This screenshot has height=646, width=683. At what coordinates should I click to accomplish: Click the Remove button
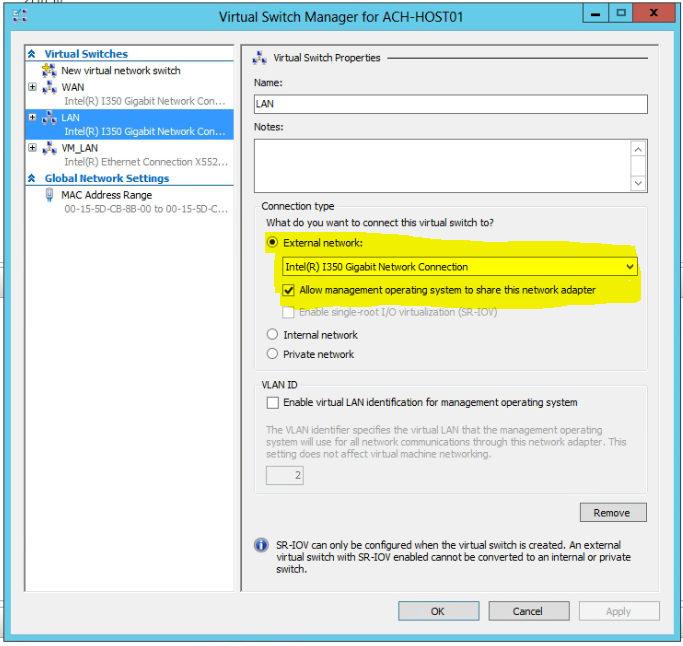pos(613,512)
